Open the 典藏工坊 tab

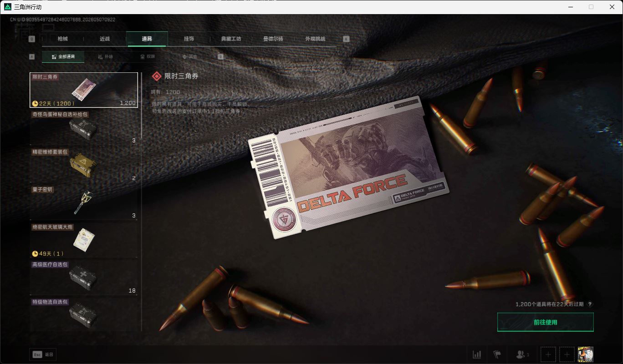coord(231,39)
